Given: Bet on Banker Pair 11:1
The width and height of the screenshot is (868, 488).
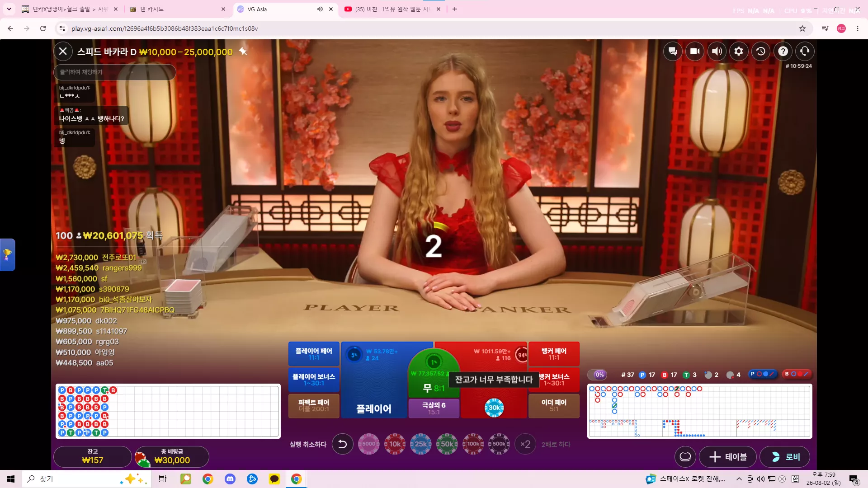Looking at the screenshot, I should 554,354.
